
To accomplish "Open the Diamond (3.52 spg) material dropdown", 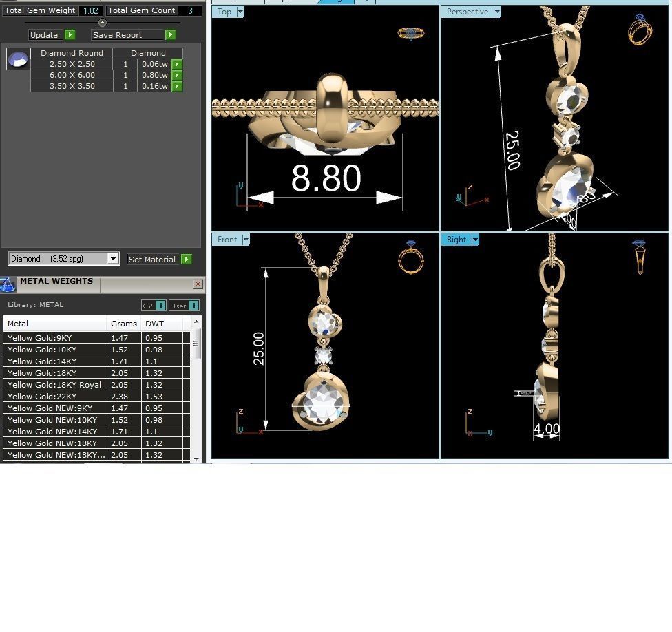I will tap(113, 258).
